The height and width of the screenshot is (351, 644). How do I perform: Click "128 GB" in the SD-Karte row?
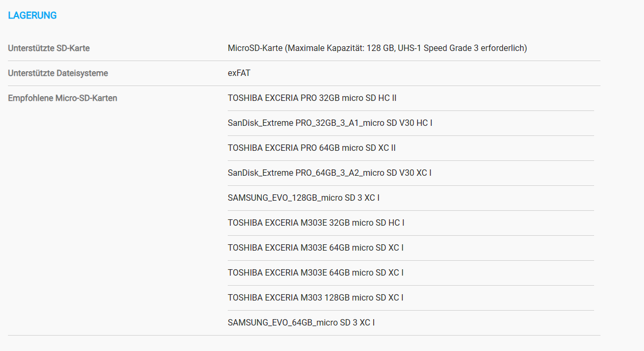pyautogui.click(x=380, y=48)
